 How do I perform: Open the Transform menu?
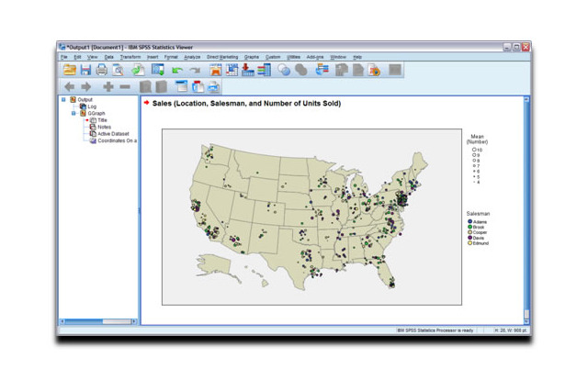pos(130,57)
